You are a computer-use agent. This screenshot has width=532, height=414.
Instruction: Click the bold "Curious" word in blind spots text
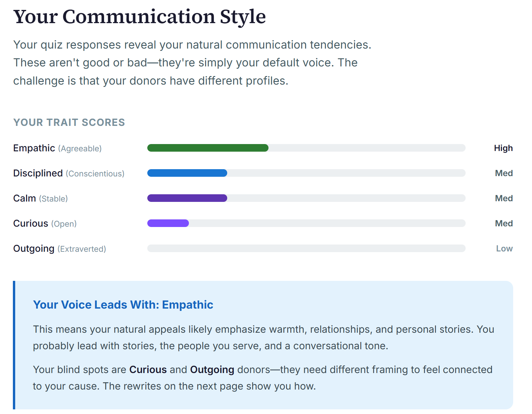[148, 370]
